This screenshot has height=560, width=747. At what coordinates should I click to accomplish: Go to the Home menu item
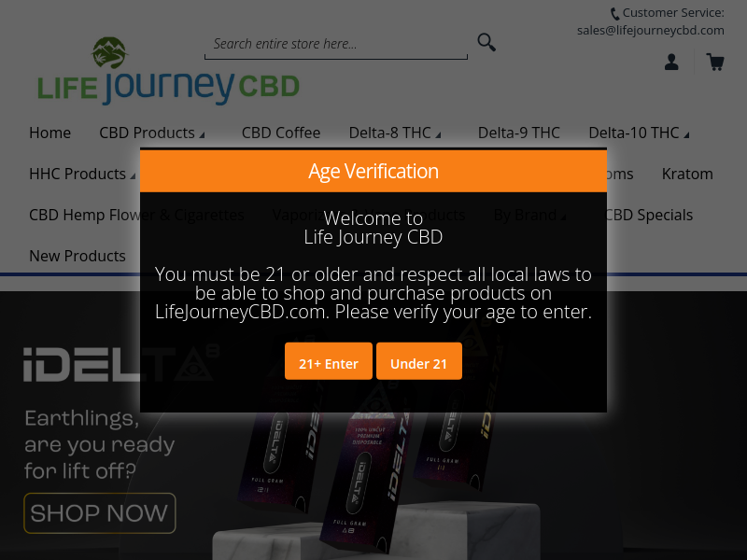coord(50,133)
